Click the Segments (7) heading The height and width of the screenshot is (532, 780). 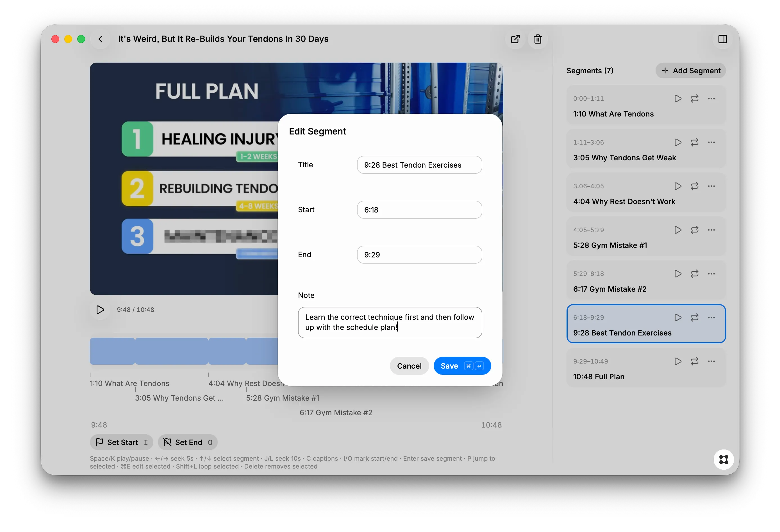click(x=590, y=70)
